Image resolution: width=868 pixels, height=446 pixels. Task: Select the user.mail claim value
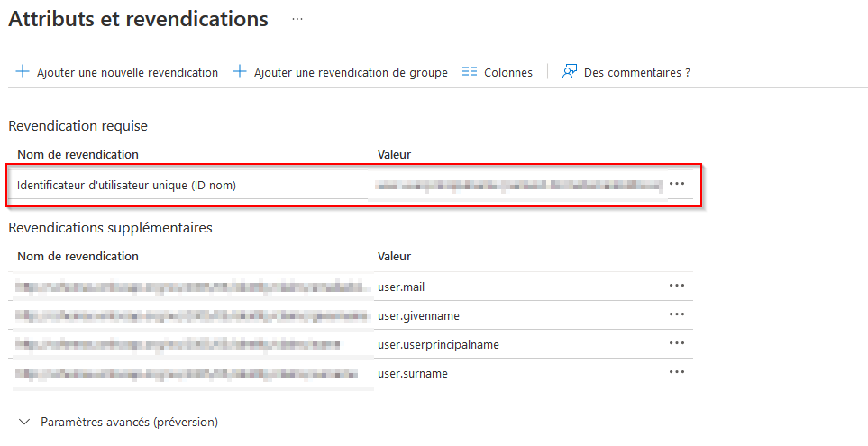click(x=401, y=287)
